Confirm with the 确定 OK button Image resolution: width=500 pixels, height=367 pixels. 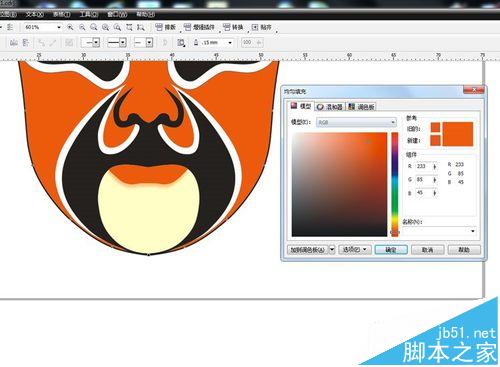click(x=391, y=250)
